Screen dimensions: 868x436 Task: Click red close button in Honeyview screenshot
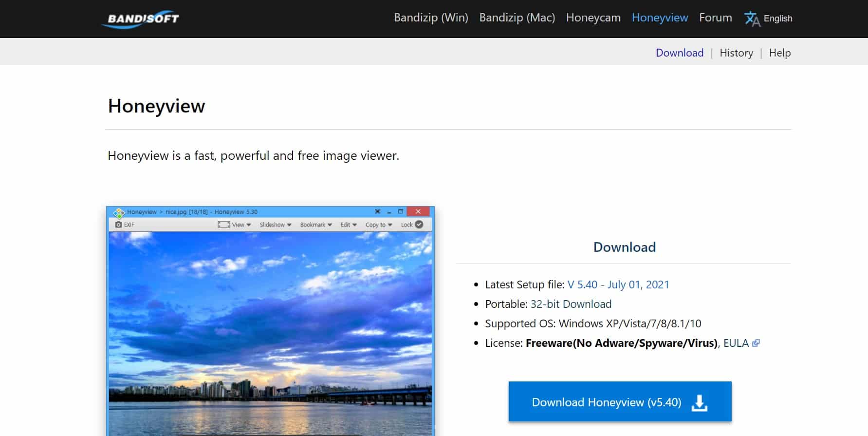point(418,211)
